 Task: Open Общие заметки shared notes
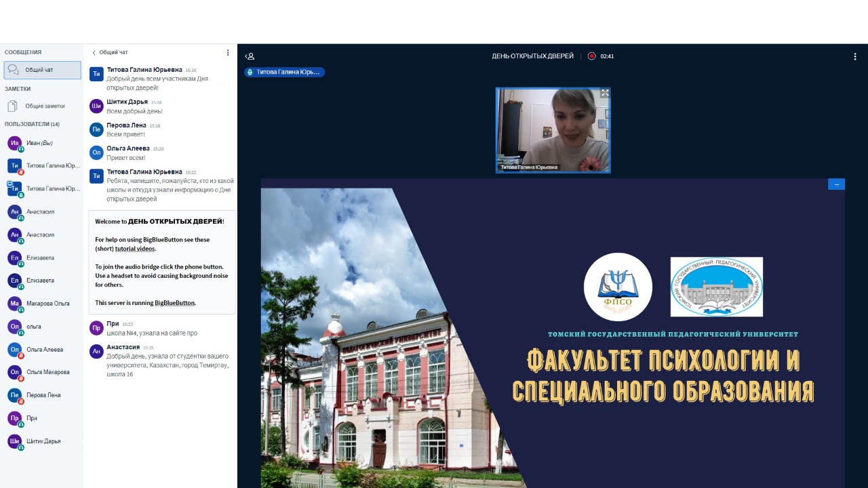pyautogui.click(x=42, y=106)
